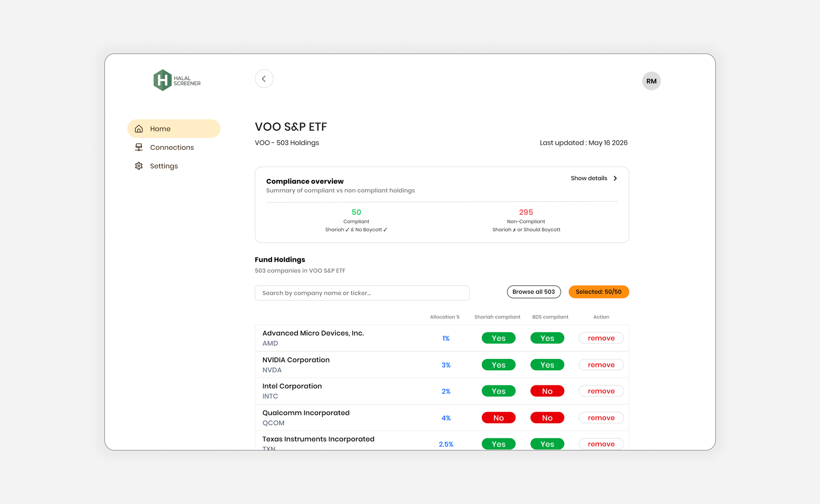Click the 3% allocation for NVIDIA
The height and width of the screenshot is (504, 820).
click(x=446, y=365)
